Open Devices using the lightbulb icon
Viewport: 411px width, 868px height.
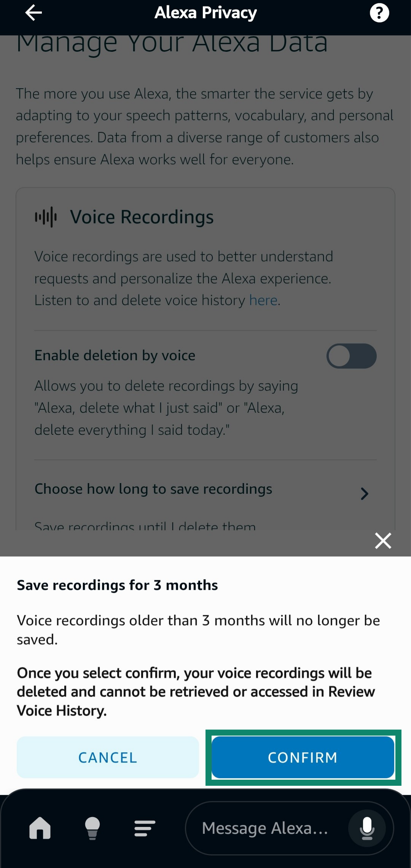click(92, 827)
